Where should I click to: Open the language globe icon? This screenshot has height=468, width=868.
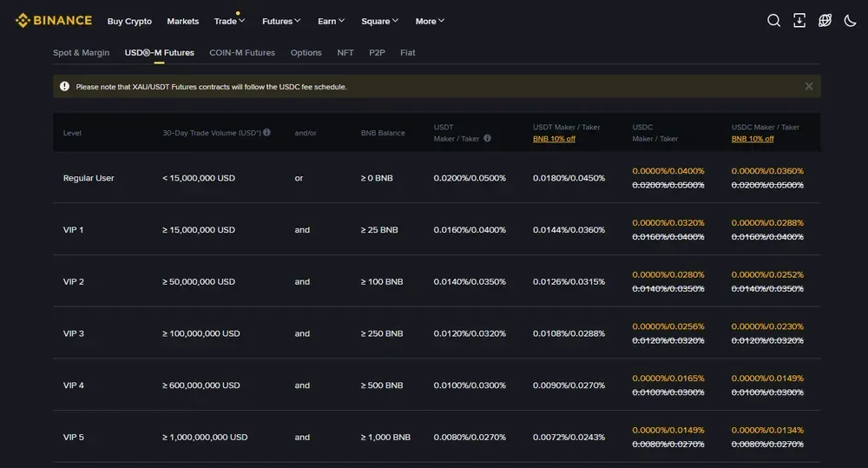coord(825,21)
